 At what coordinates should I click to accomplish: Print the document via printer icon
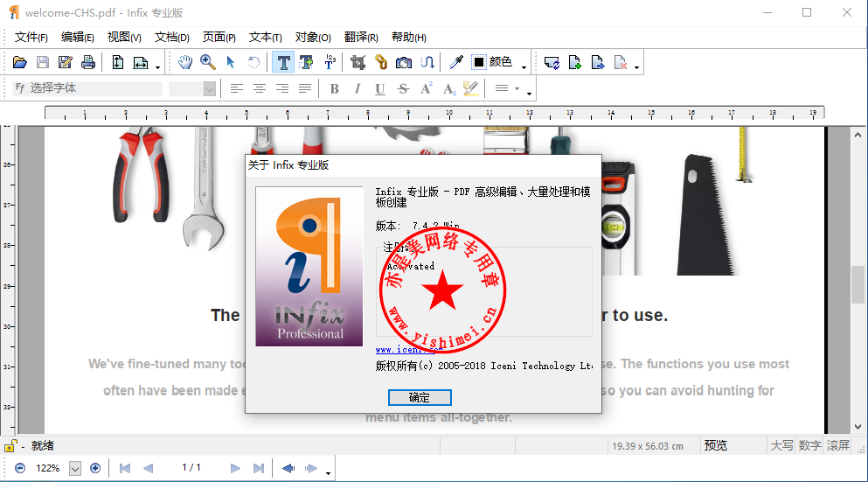point(88,62)
